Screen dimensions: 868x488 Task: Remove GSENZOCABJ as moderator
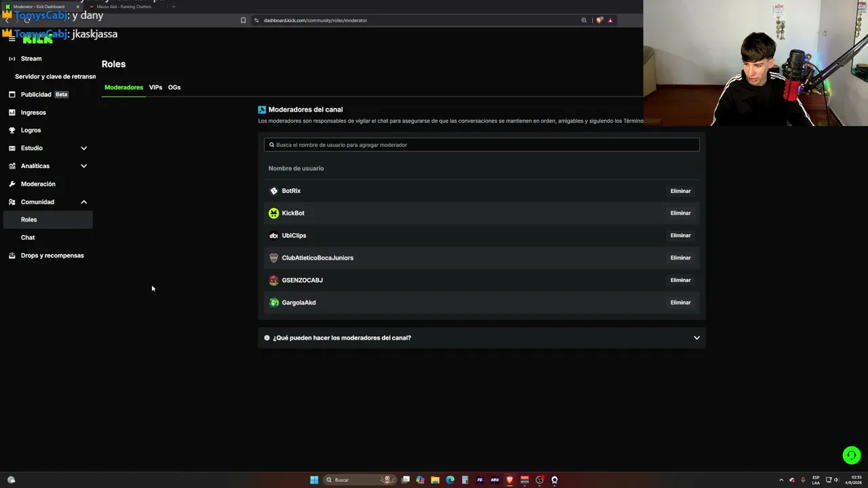[x=680, y=281]
